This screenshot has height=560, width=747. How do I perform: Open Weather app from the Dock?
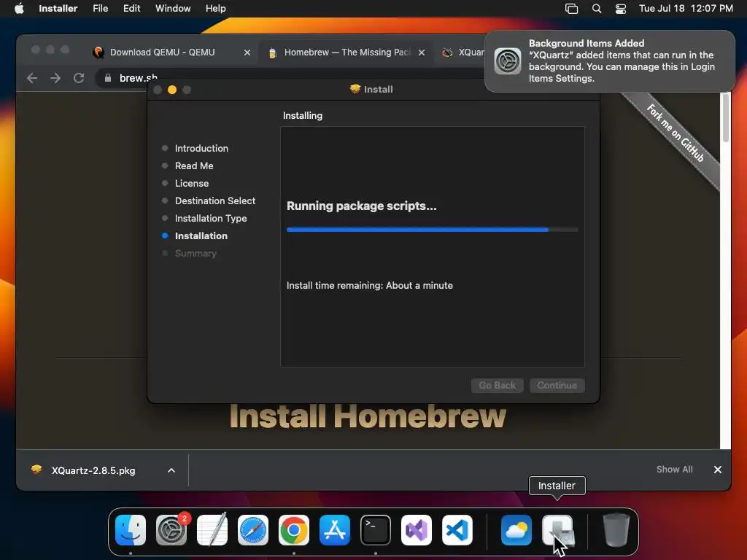[x=516, y=530]
